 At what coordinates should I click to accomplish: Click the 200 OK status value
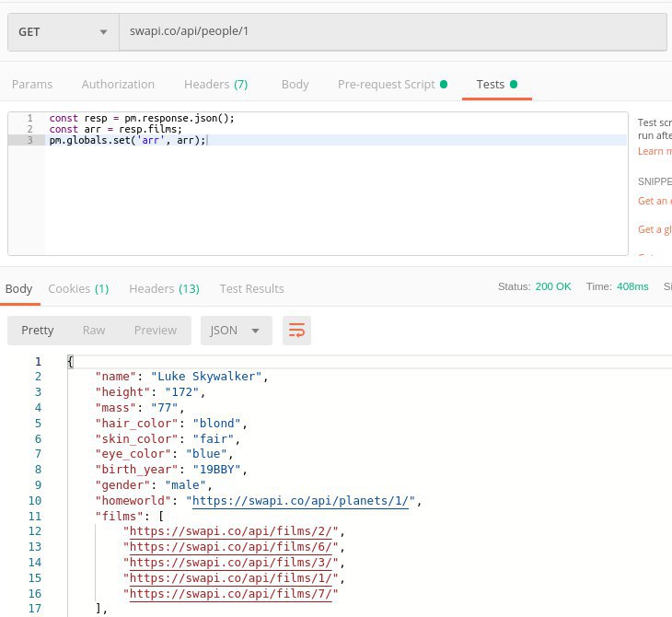pyautogui.click(x=553, y=286)
